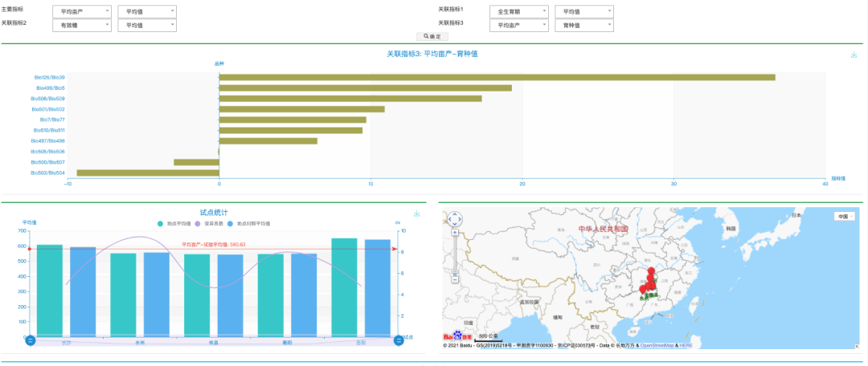Open the HERE link in map attribution

(x=686, y=346)
